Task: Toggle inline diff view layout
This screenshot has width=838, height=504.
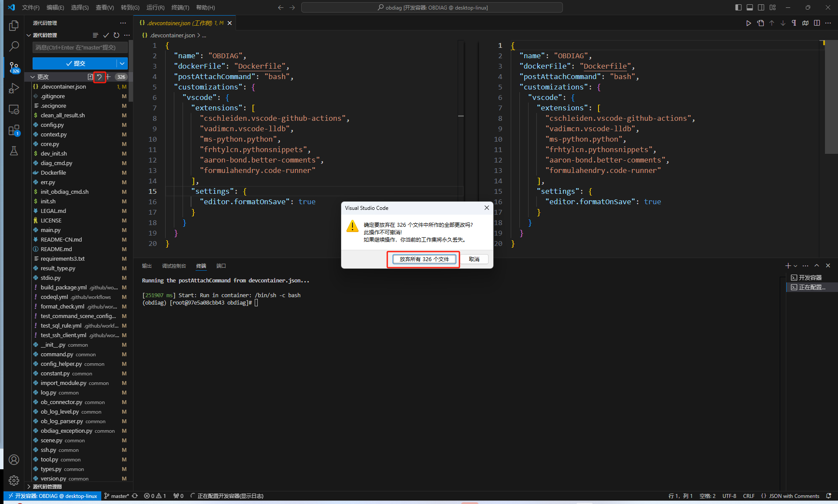Action: tap(817, 23)
